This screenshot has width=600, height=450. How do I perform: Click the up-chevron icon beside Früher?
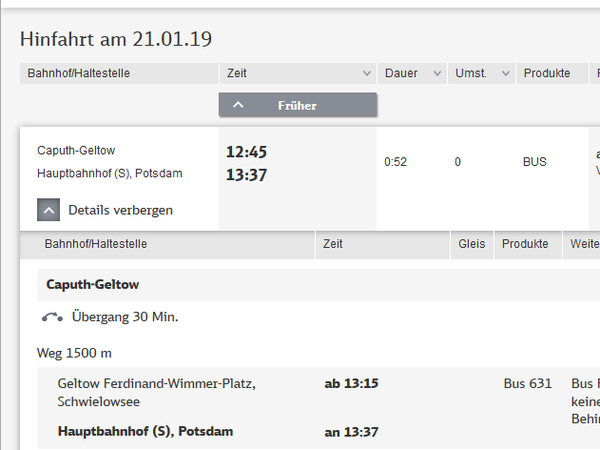238,104
